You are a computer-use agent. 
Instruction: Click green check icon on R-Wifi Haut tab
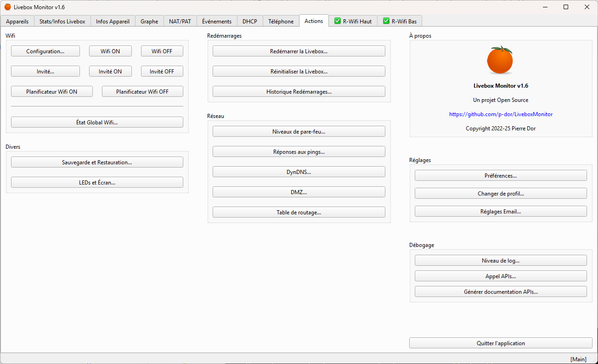click(338, 21)
